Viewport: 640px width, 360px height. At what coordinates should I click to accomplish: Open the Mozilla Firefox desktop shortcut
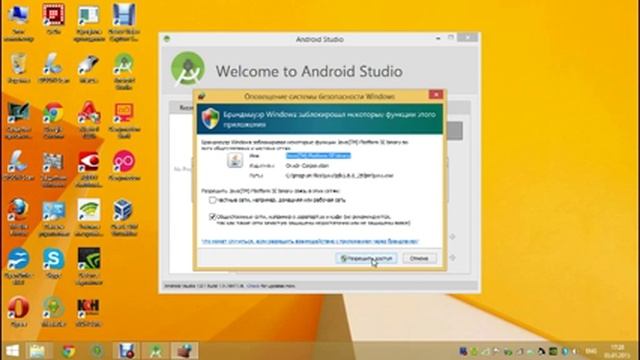(18, 218)
